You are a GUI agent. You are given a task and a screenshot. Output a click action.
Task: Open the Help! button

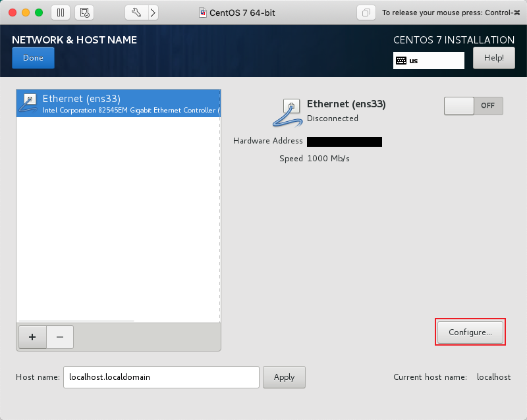coord(493,58)
